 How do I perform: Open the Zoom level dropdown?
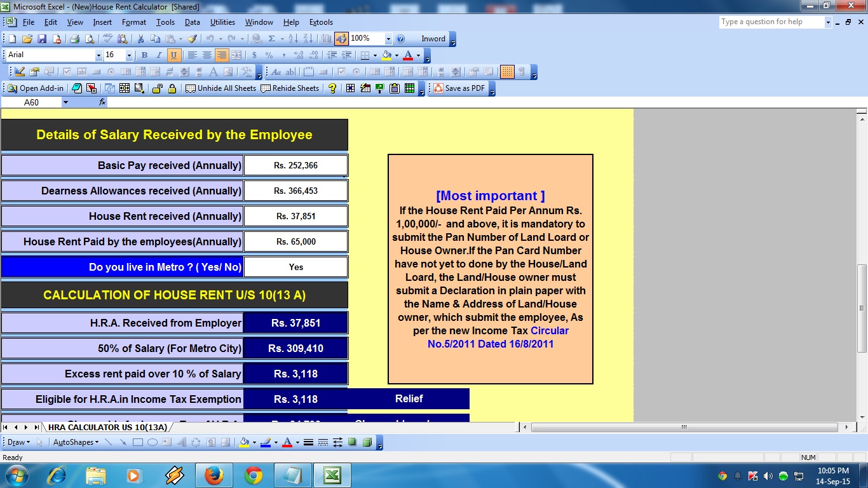388,39
